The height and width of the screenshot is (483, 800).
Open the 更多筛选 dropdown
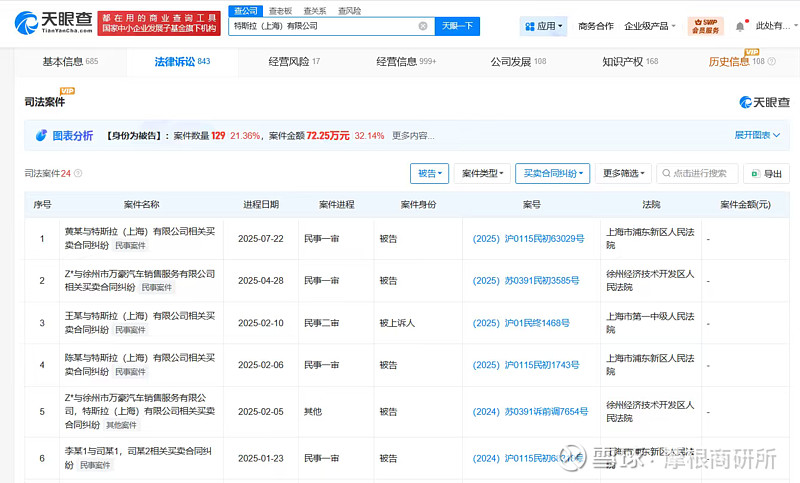click(623, 173)
